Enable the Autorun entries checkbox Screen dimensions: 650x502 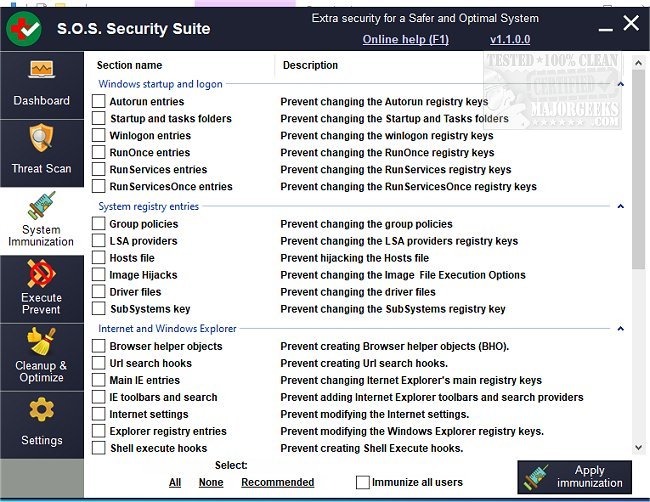pos(99,102)
